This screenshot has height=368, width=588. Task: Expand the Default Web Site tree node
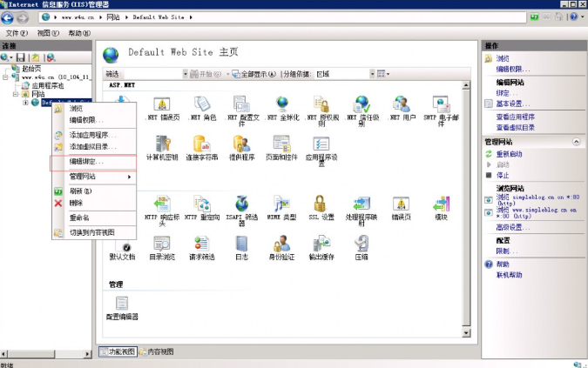(x=25, y=102)
